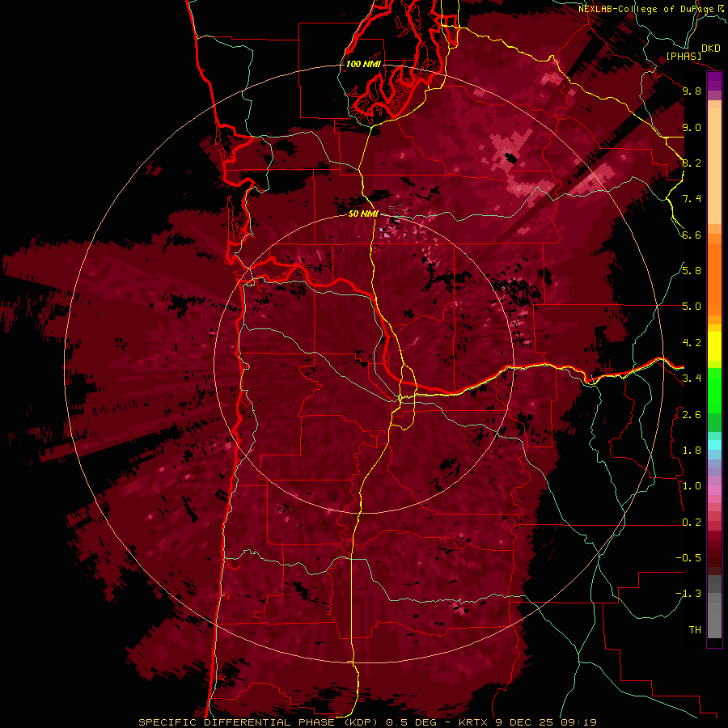Click the 4.2 legend value

692,343
